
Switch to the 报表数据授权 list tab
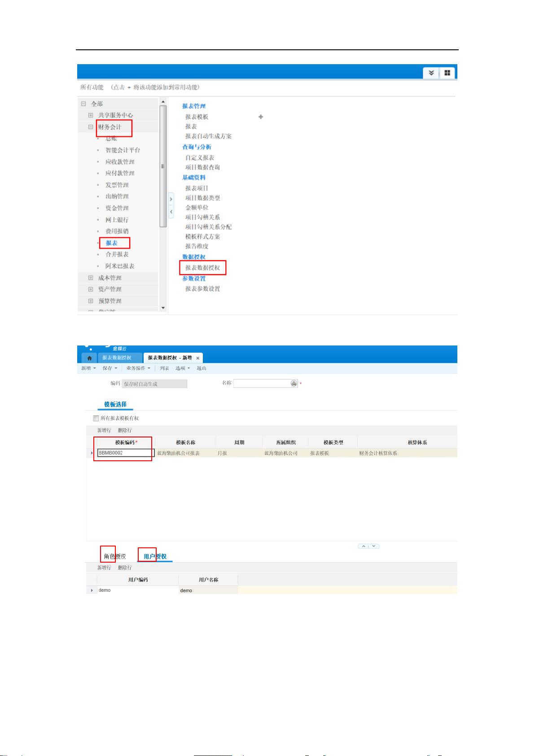pyautogui.click(x=117, y=358)
